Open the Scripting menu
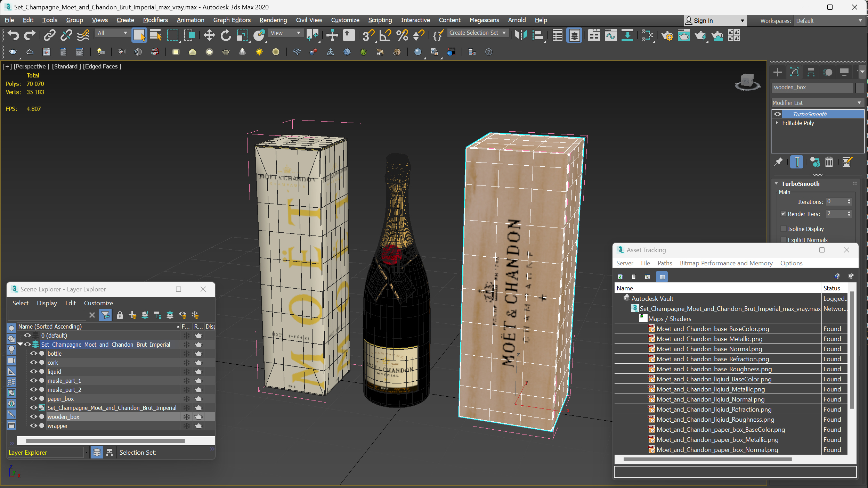 (x=380, y=20)
